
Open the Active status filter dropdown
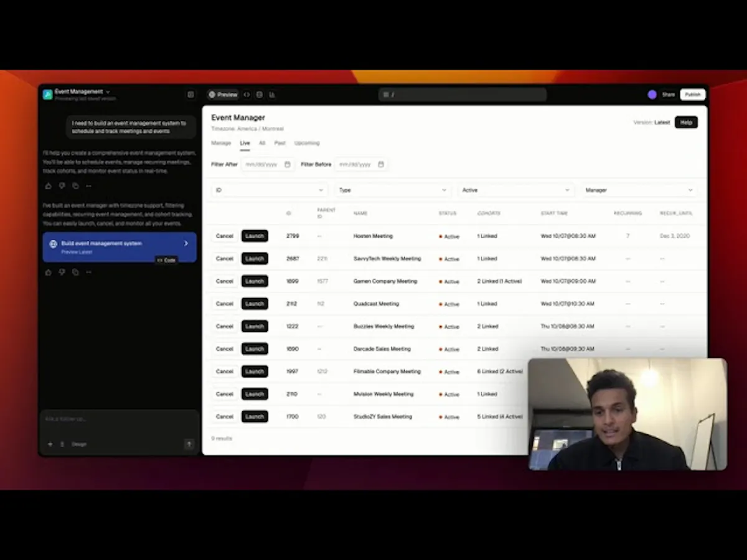(515, 190)
